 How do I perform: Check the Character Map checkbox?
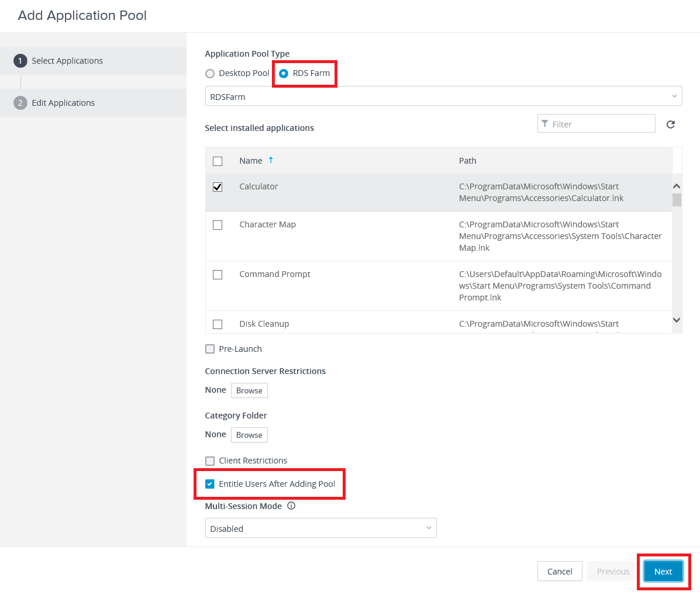pos(218,225)
